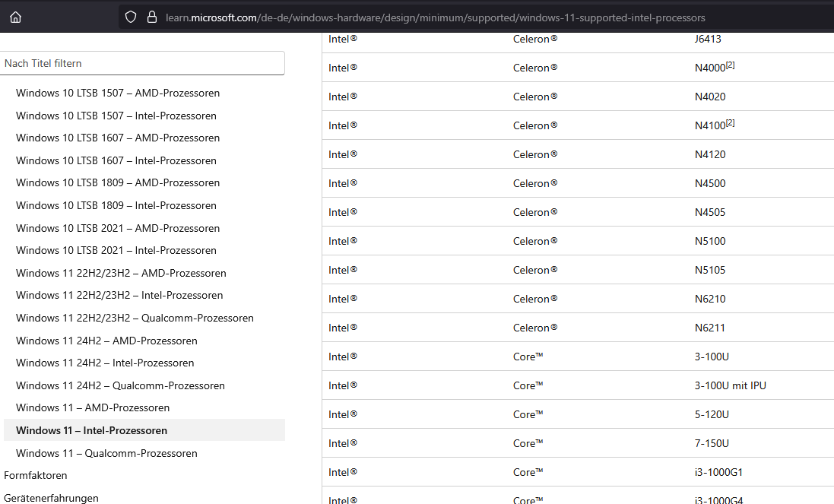Open Windows 11 24H2 – Qualcomm-Prozessoren
The height and width of the screenshot is (504, 834).
click(120, 385)
